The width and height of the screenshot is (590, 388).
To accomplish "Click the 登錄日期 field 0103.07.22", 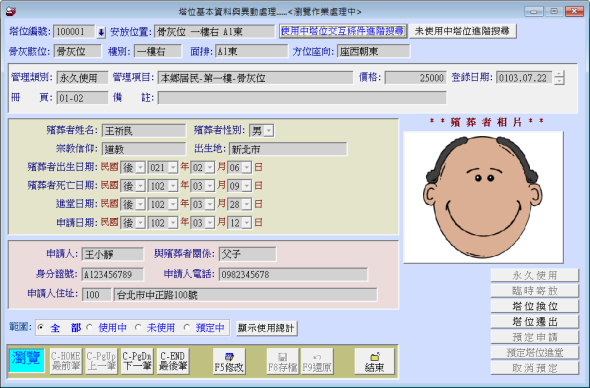I will coord(524,78).
